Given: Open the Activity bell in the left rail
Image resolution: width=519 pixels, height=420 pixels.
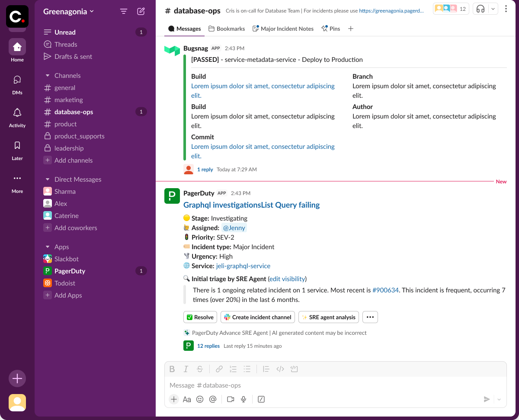Looking at the screenshot, I should [x=17, y=112].
